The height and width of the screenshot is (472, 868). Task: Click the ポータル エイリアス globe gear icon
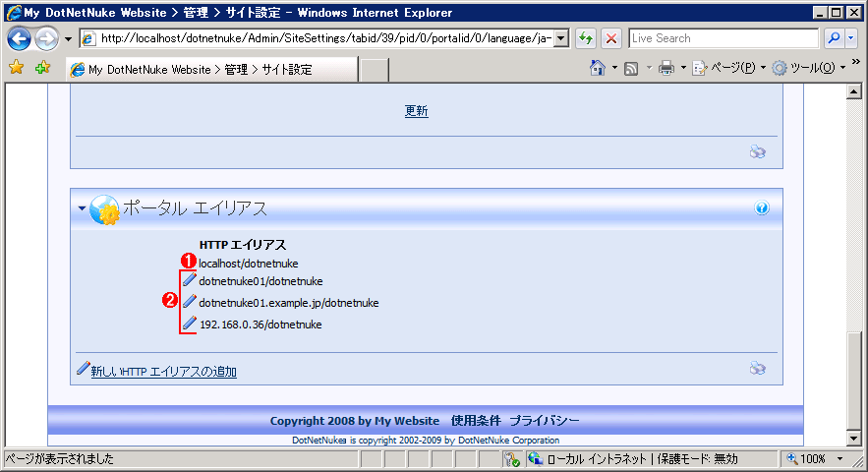tap(104, 210)
